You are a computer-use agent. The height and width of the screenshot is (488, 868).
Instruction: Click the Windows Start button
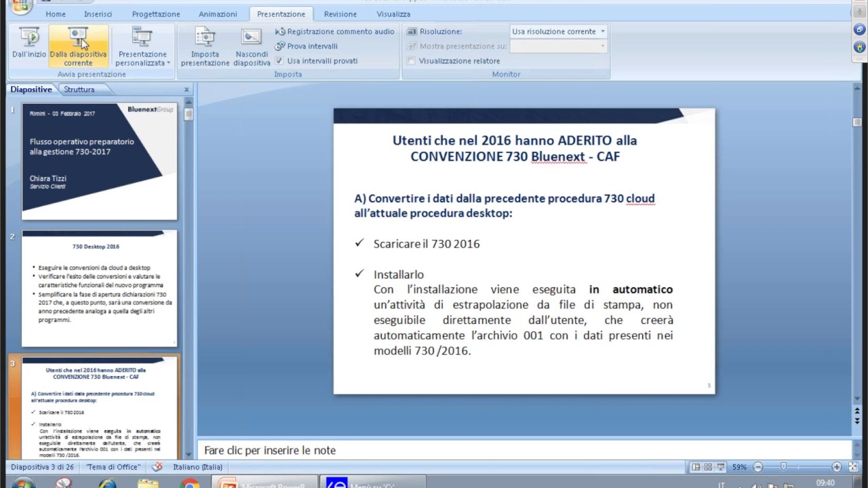click(22, 483)
